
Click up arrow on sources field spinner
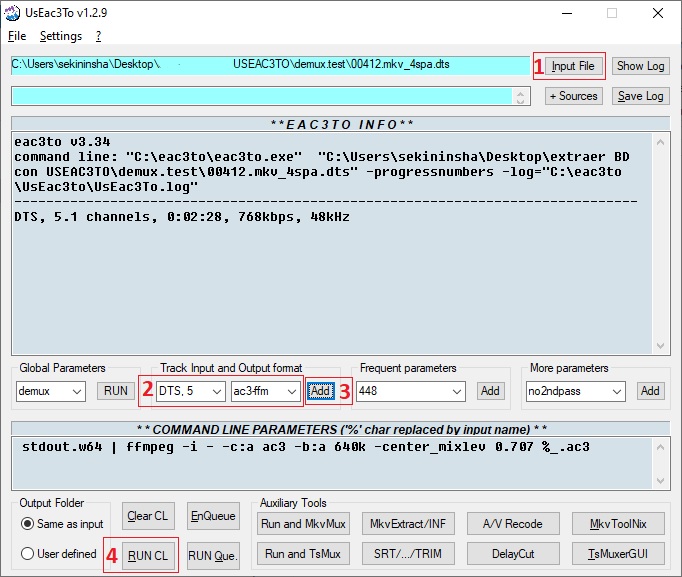coord(521,92)
